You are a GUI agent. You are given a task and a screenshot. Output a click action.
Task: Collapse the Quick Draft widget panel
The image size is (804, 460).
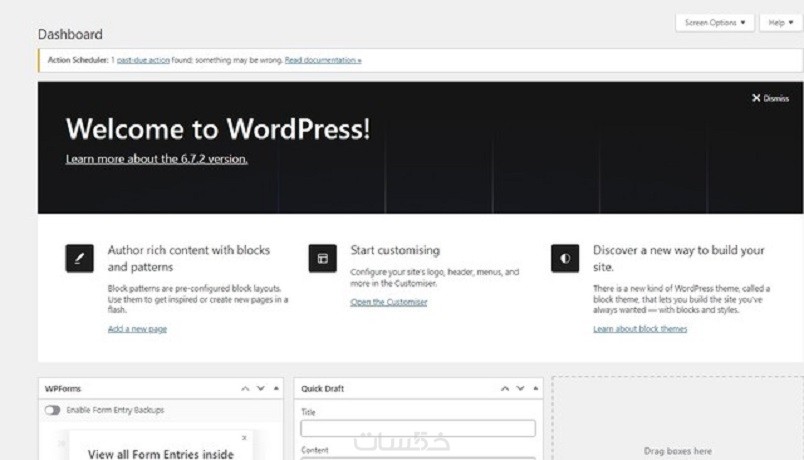click(x=536, y=388)
